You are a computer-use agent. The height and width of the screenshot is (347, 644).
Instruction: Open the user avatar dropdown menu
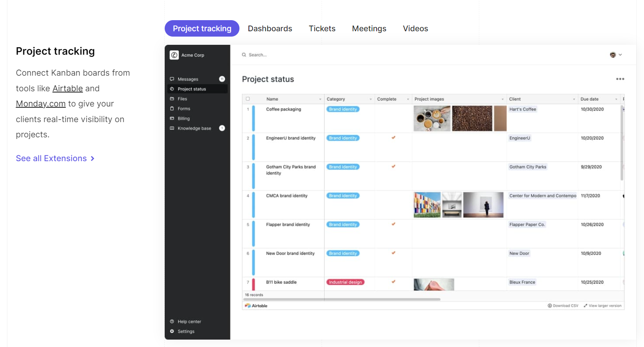(x=615, y=55)
